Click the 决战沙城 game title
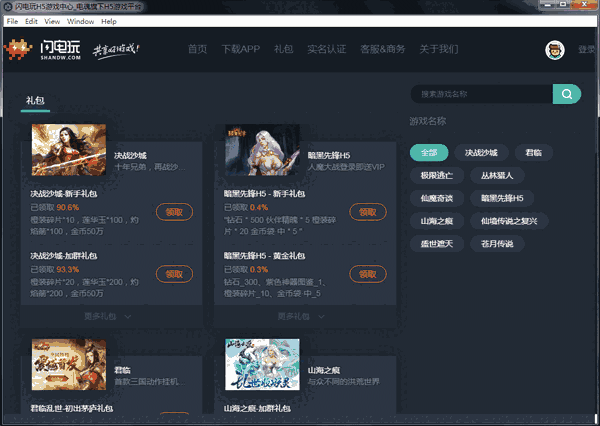Viewport: 600px width, 426px height. point(130,155)
